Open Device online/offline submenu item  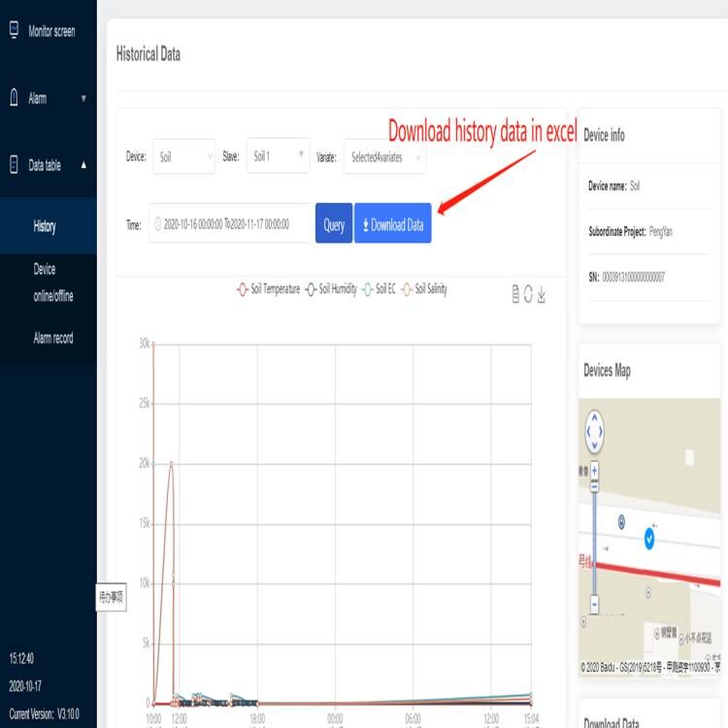click(x=53, y=282)
